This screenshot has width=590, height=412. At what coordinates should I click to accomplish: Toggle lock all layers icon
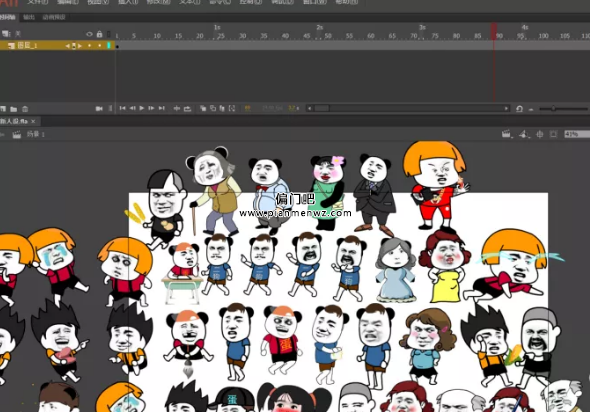99,34
